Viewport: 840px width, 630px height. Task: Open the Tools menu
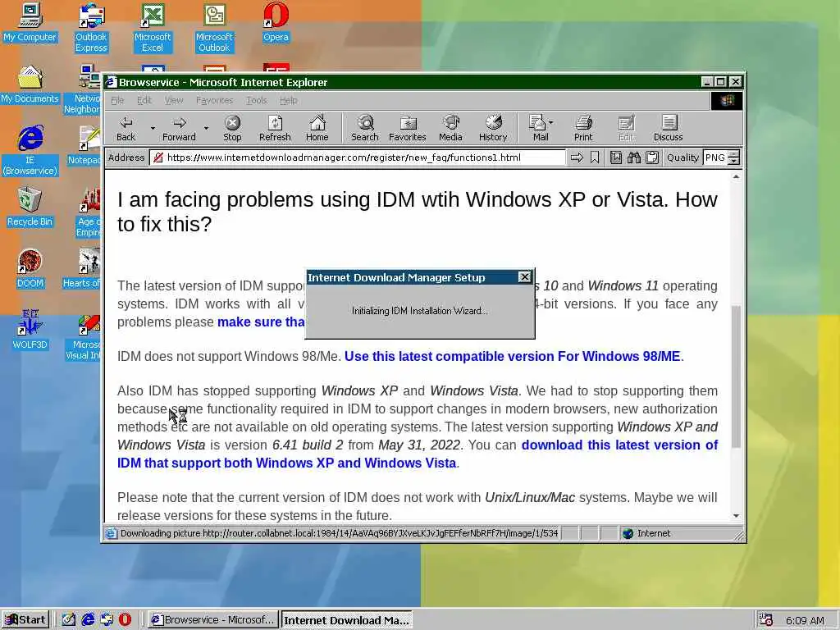click(x=256, y=100)
